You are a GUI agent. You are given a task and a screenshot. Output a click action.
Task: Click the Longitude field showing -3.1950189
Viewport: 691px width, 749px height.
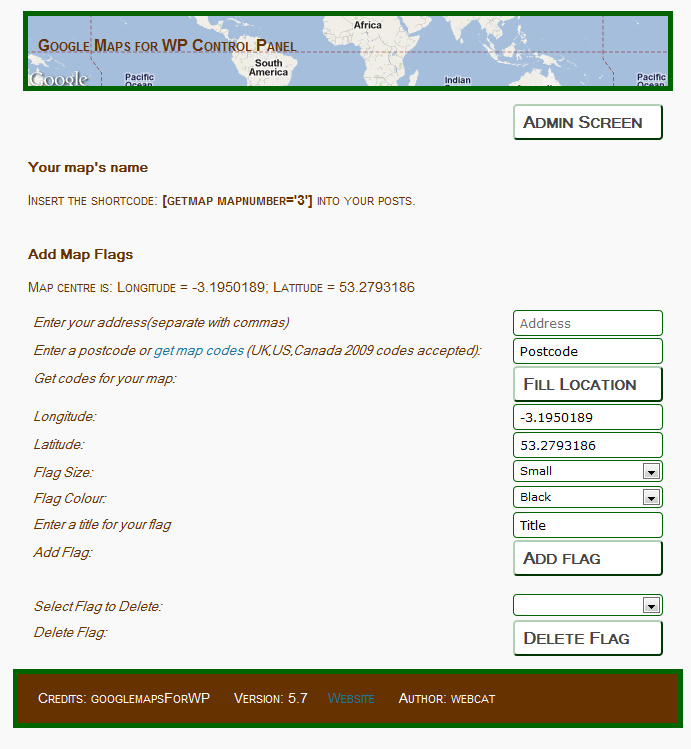pos(588,417)
